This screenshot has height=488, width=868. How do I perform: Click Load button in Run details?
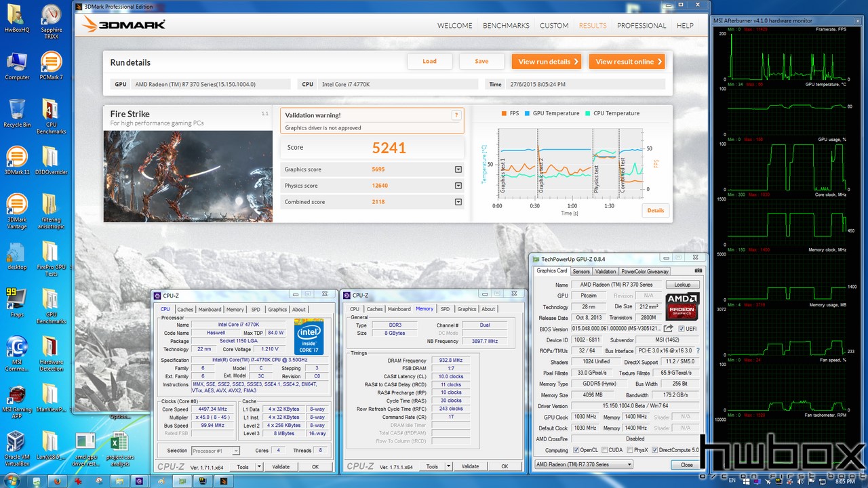coord(430,62)
